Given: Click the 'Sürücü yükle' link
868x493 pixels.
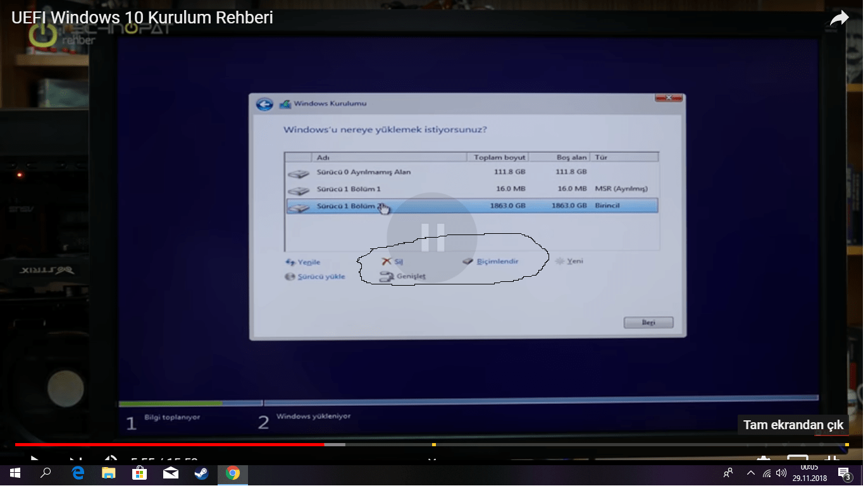Looking at the screenshot, I should (321, 277).
